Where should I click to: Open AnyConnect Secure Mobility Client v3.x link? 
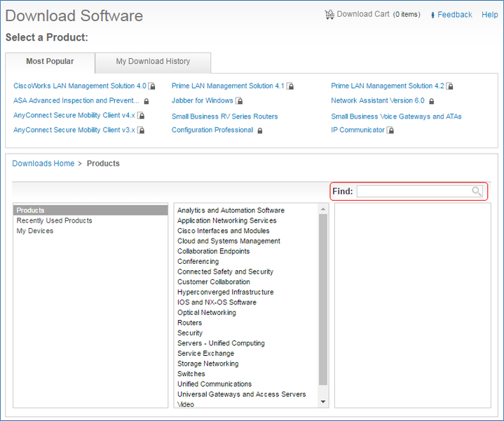point(74,130)
